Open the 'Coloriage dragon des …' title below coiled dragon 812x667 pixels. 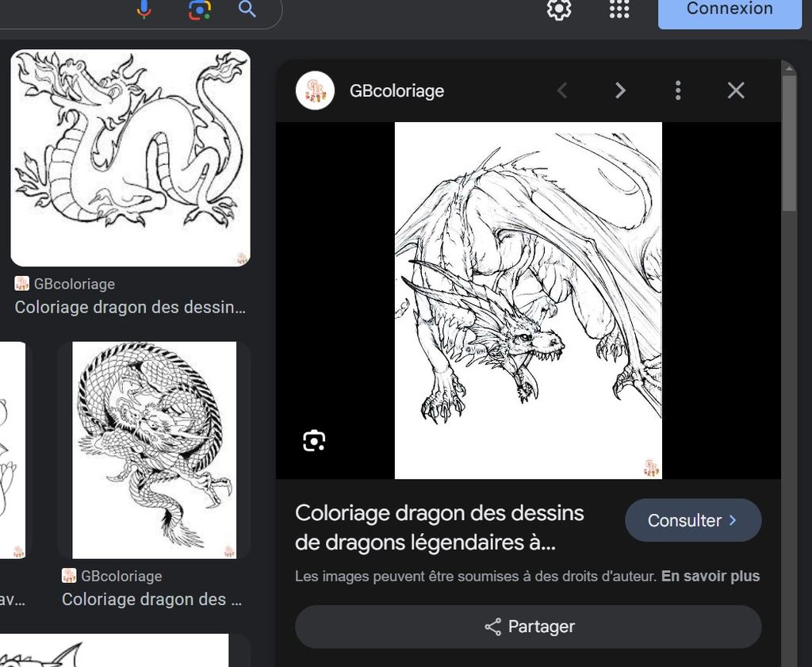(151, 599)
